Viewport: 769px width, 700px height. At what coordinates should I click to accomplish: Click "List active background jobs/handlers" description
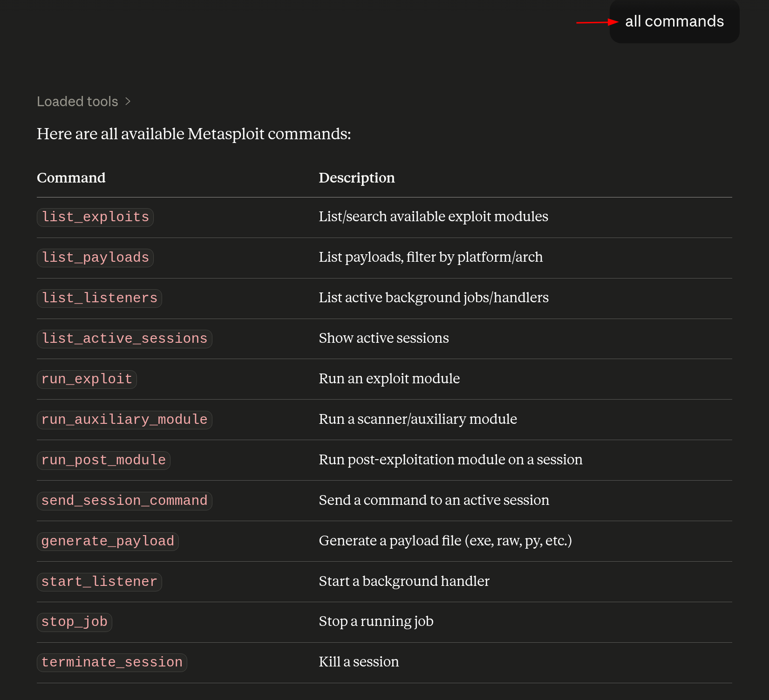pyautogui.click(x=434, y=298)
